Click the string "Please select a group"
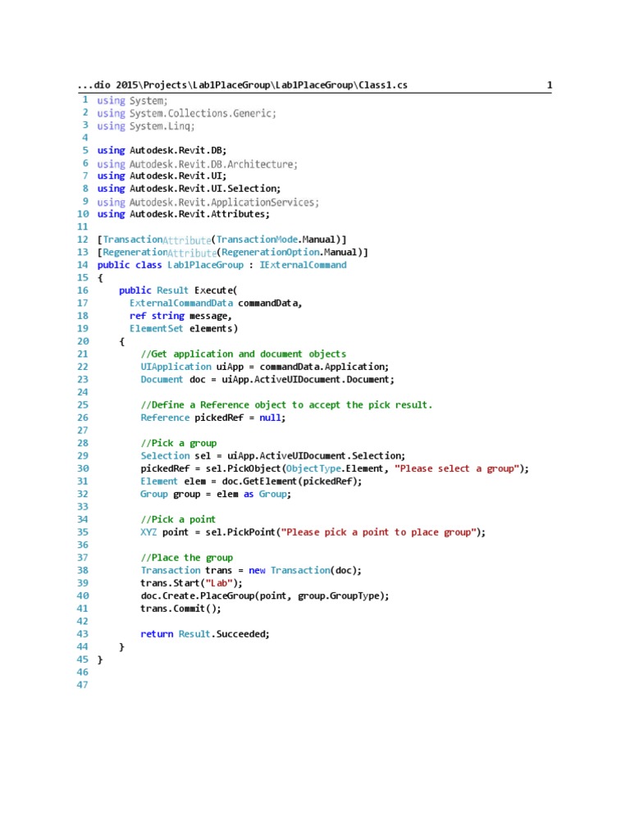 [x=457, y=468]
